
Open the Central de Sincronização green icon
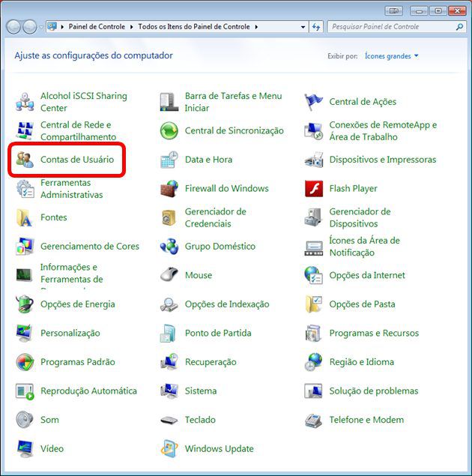click(169, 131)
